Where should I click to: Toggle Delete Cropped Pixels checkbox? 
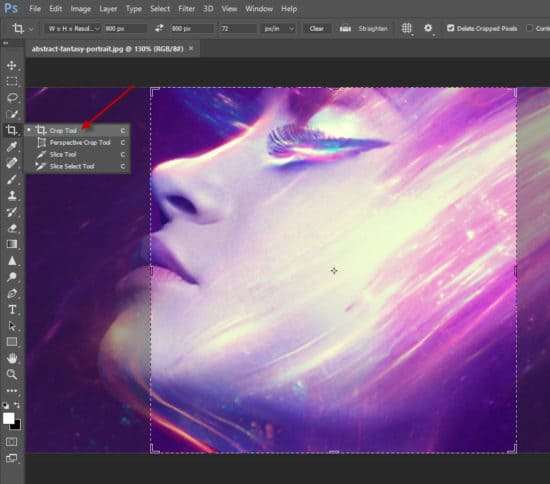(x=450, y=28)
